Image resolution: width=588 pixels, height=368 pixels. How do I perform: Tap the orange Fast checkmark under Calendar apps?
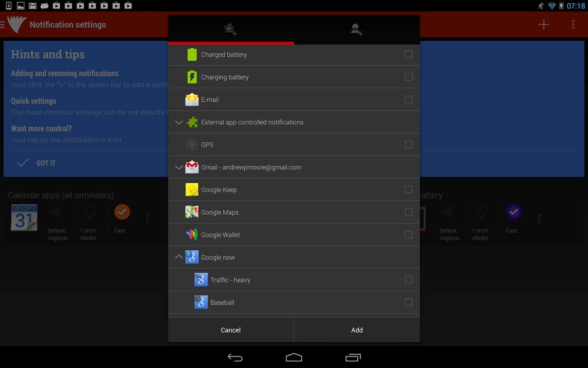pyautogui.click(x=122, y=212)
